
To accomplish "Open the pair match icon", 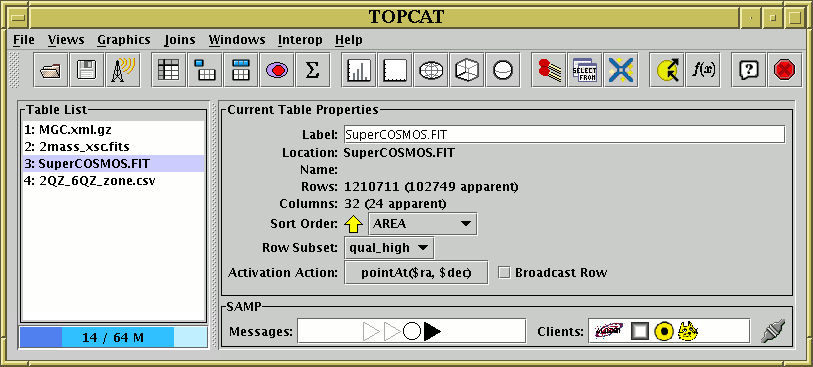I will click(x=549, y=70).
